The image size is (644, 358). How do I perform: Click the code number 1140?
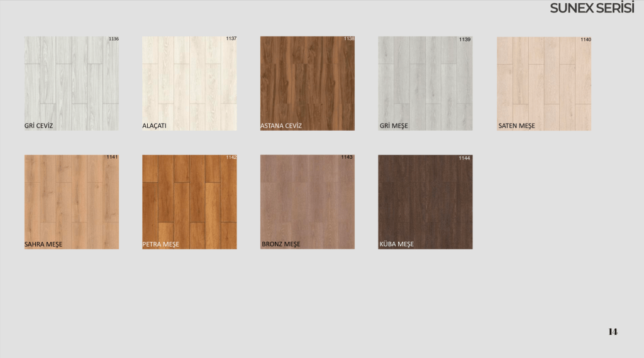pyautogui.click(x=586, y=40)
